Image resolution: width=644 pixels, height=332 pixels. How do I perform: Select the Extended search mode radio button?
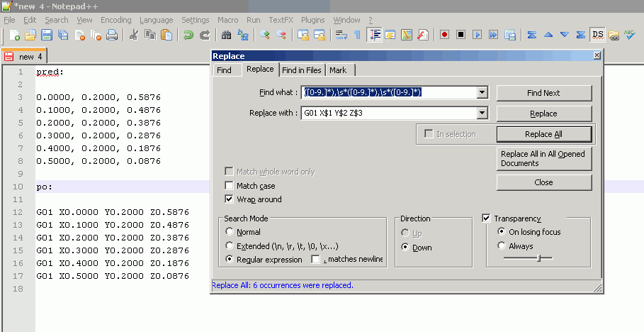[229, 245]
